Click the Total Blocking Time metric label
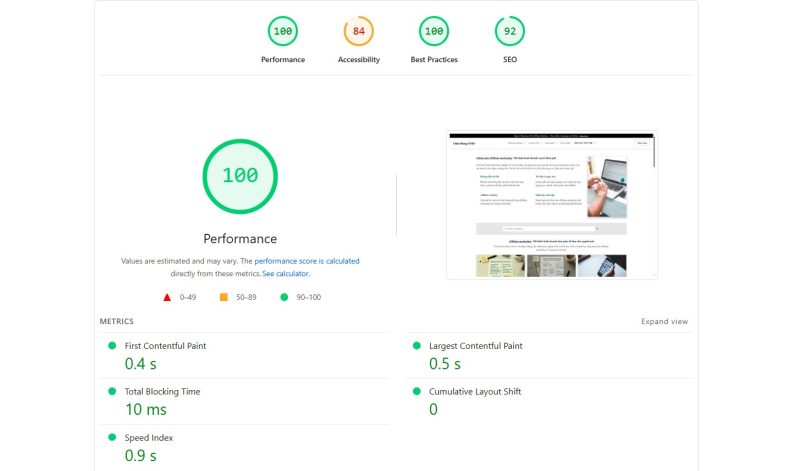 tap(162, 392)
